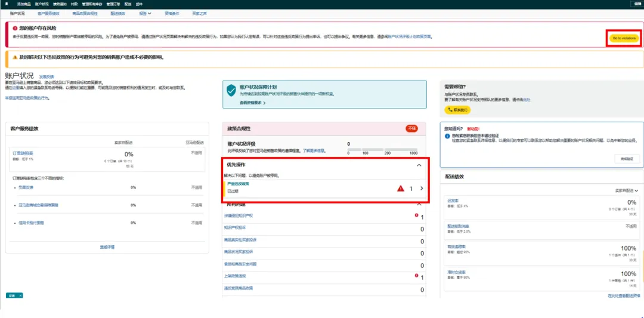Click red alert icon in 涉嫌侵犯知识产权 row

(416, 215)
